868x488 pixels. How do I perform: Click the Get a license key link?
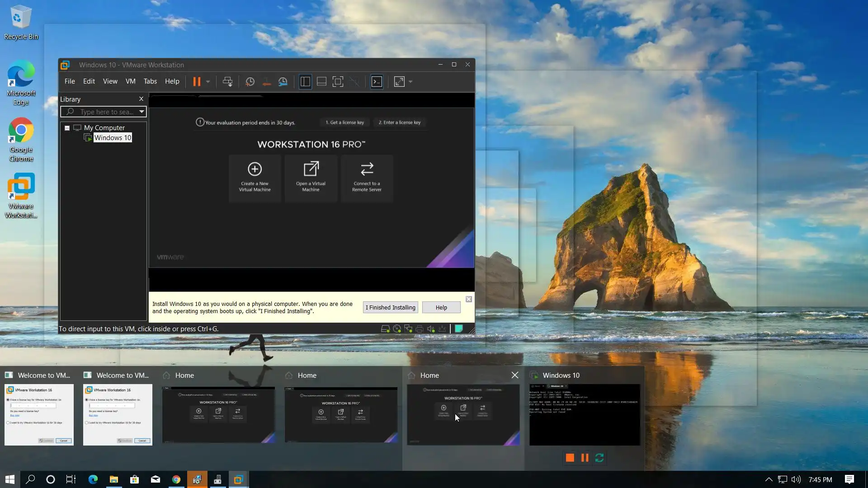click(345, 122)
